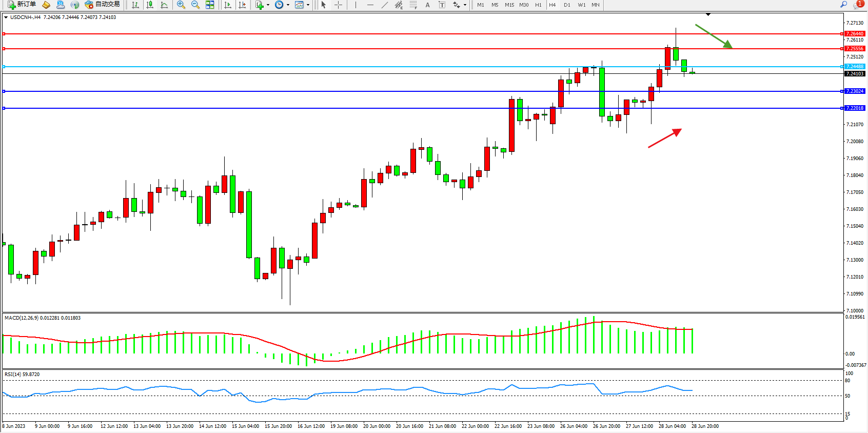Select the crosshair tool
Image resolution: width=868 pixels, height=433 pixels.
pyautogui.click(x=339, y=5)
